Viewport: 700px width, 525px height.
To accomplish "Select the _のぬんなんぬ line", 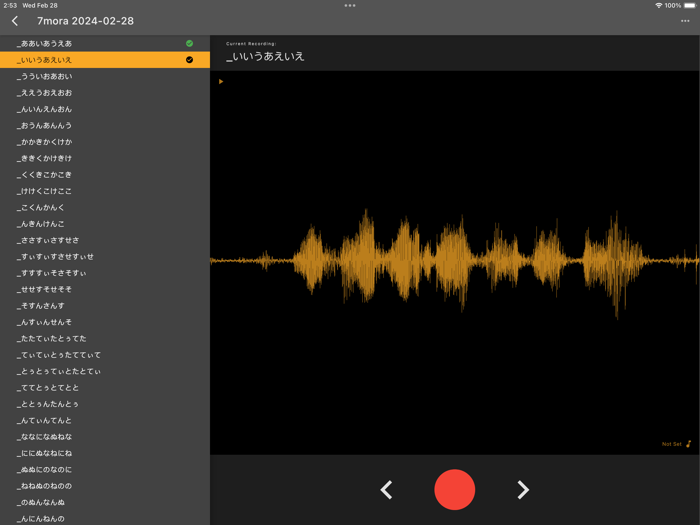I will tap(105, 502).
